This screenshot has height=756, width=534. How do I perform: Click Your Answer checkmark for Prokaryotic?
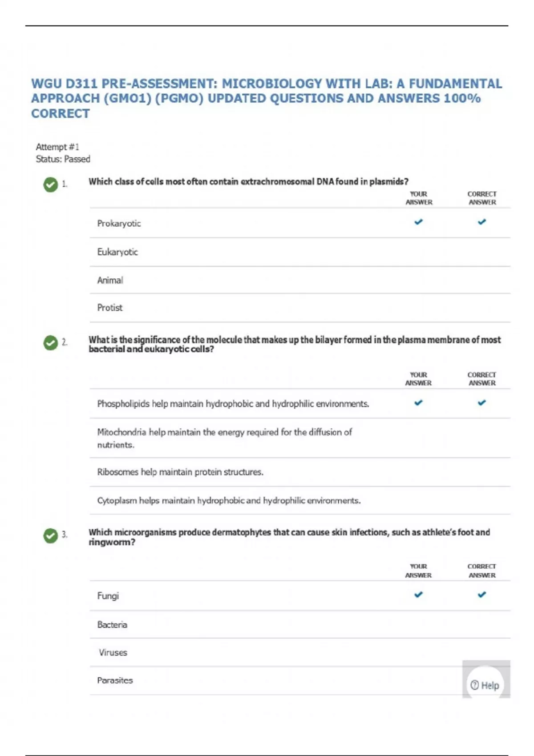tap(418, 222)
